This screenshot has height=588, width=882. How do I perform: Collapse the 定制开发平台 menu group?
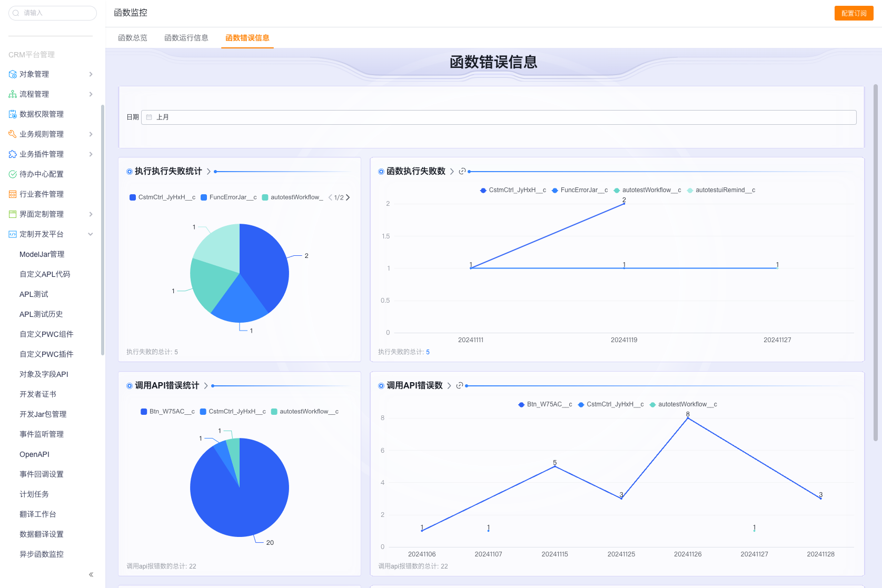click(x=91, y=234)
